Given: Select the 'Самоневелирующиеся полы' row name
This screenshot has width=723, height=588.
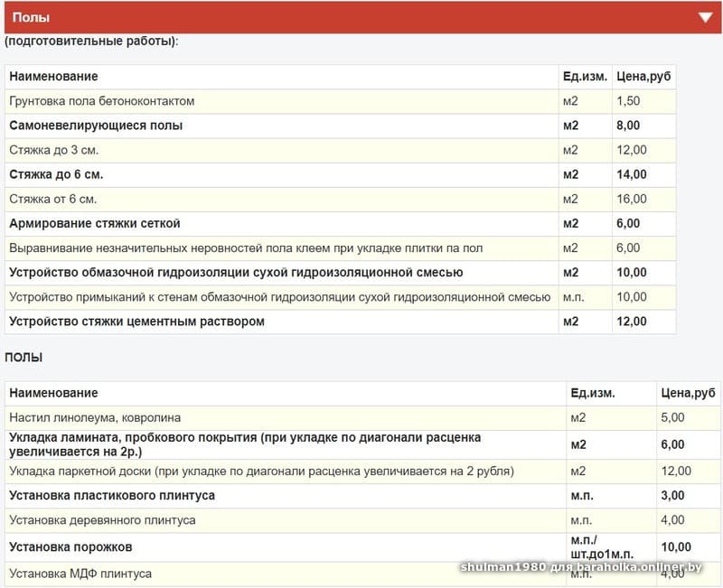Looking at the screenshot, I should tap(96, 126).
